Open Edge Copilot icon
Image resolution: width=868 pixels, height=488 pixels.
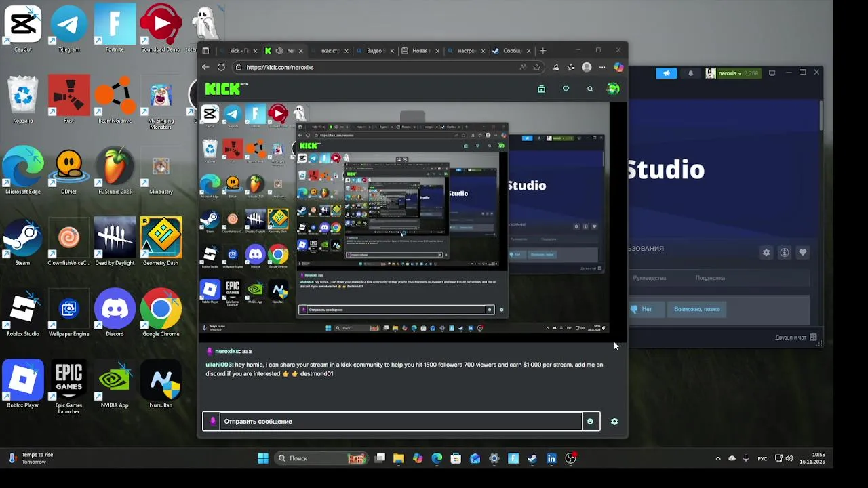[618, 67]
